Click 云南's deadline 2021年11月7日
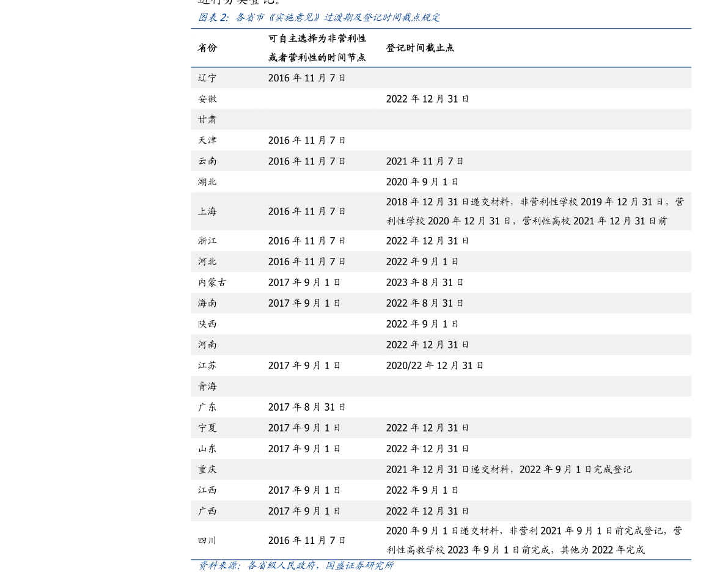The image size is (728, 583). [x=425, y=161]
